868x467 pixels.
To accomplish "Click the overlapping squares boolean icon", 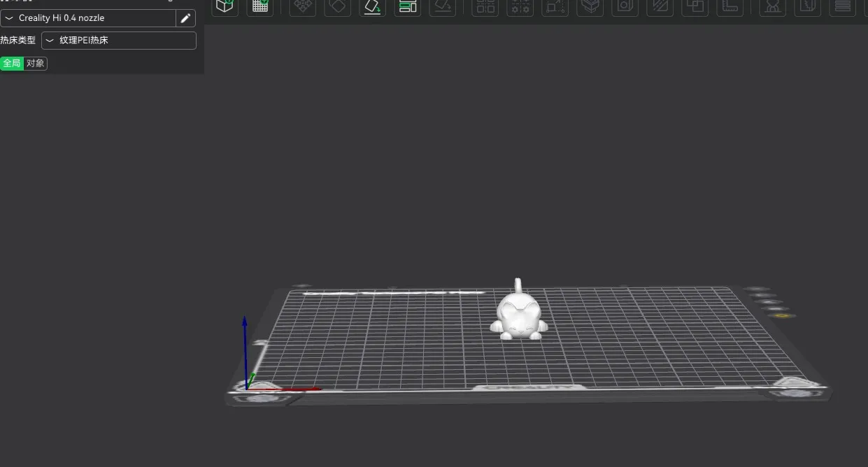I will tap(695, 6).
